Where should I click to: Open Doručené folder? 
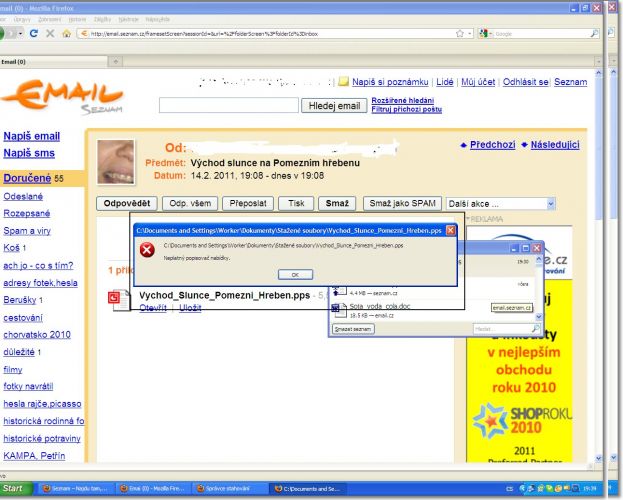27,178
